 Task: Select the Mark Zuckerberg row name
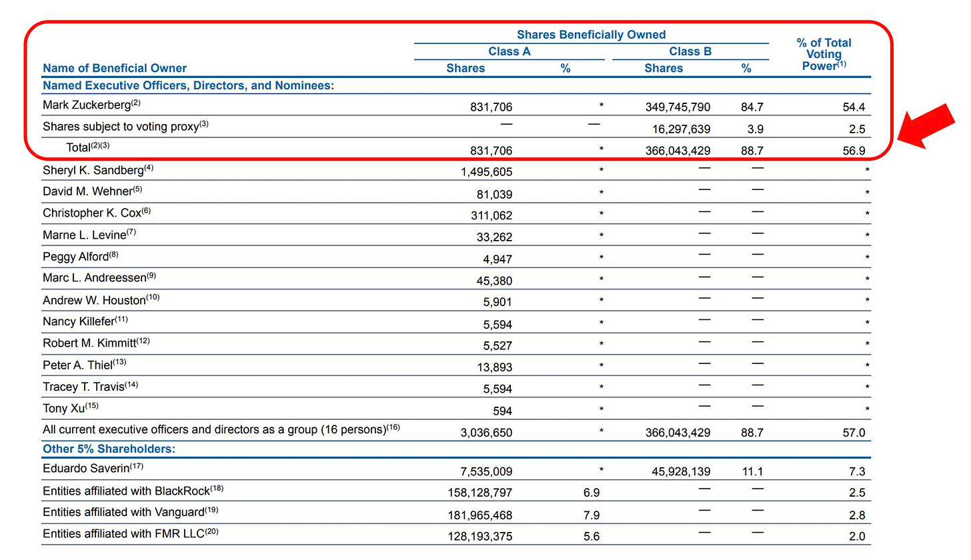[92, 105]
